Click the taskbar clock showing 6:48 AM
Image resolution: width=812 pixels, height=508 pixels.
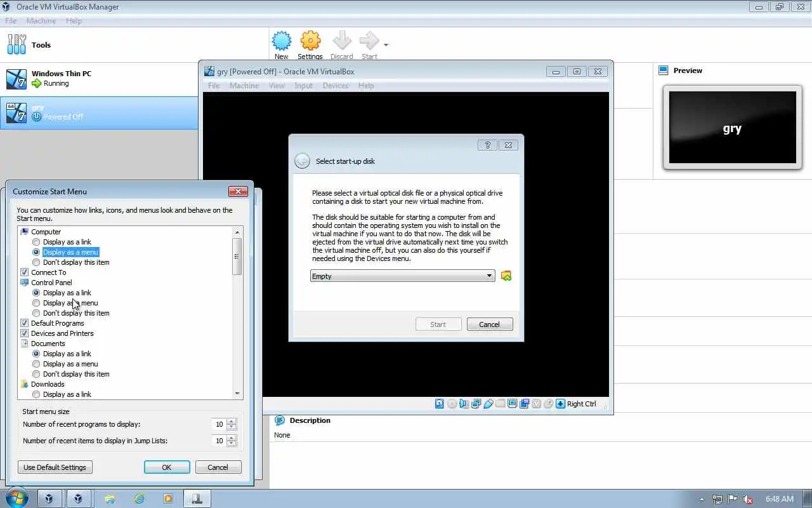pos(780,499)
